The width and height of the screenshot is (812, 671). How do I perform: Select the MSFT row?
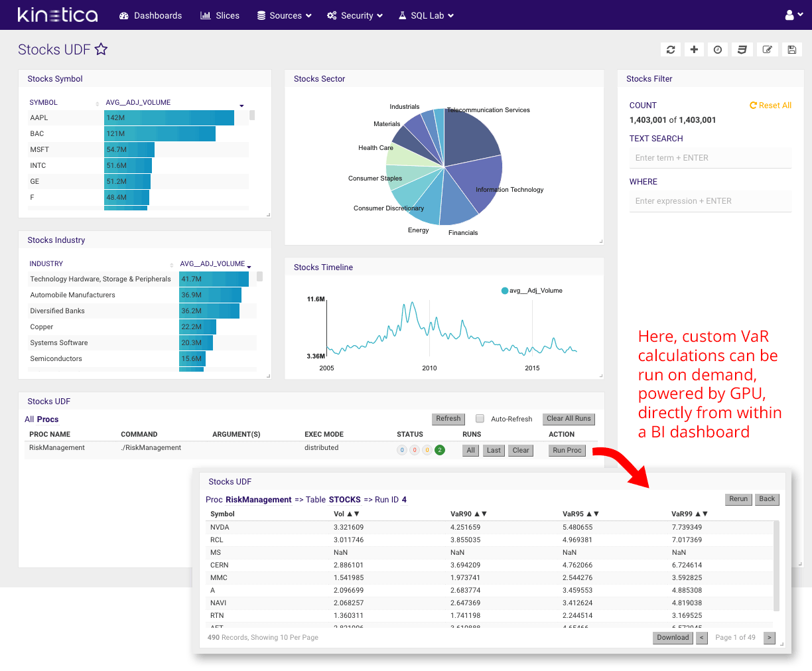click(x=138, y=149)
